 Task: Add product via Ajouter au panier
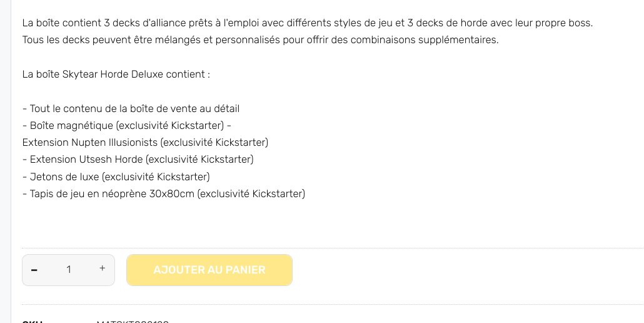(x=209, y=270)
